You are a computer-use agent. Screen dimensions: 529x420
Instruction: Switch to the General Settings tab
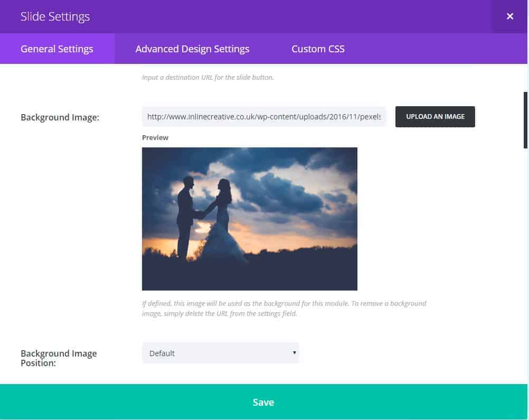(57, 49)
